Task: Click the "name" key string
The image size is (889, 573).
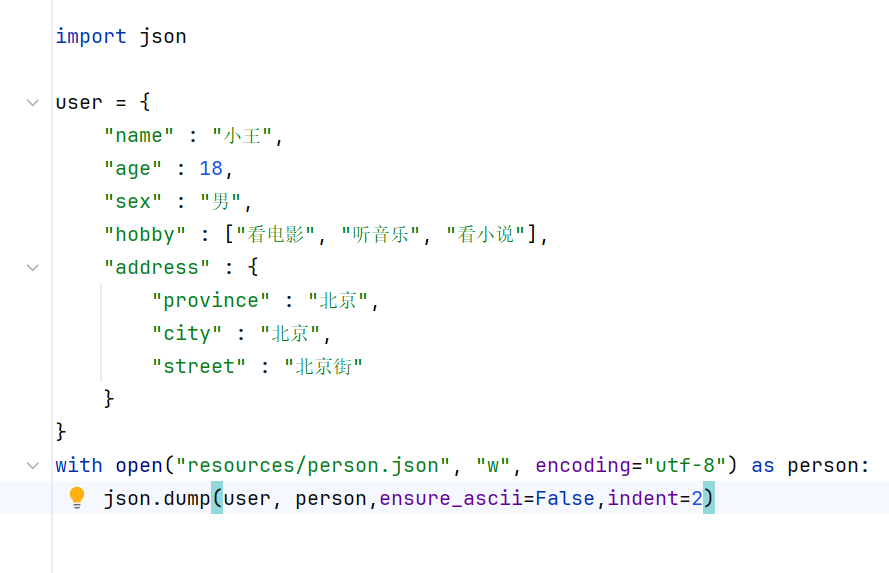Action: [139, 135]
